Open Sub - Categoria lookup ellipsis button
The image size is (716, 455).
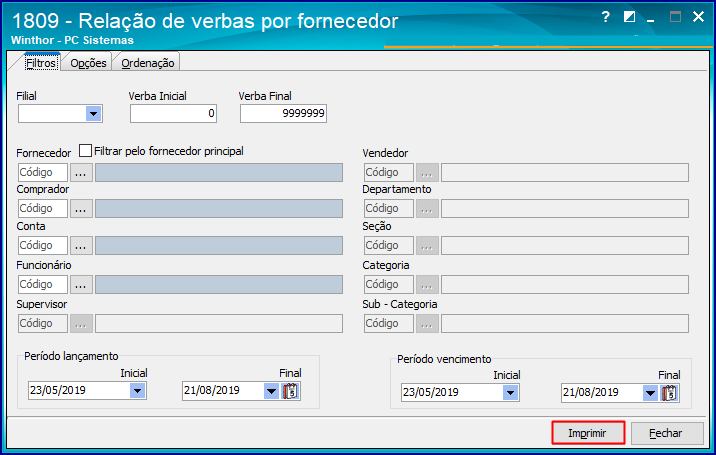[x=427, y=323]
